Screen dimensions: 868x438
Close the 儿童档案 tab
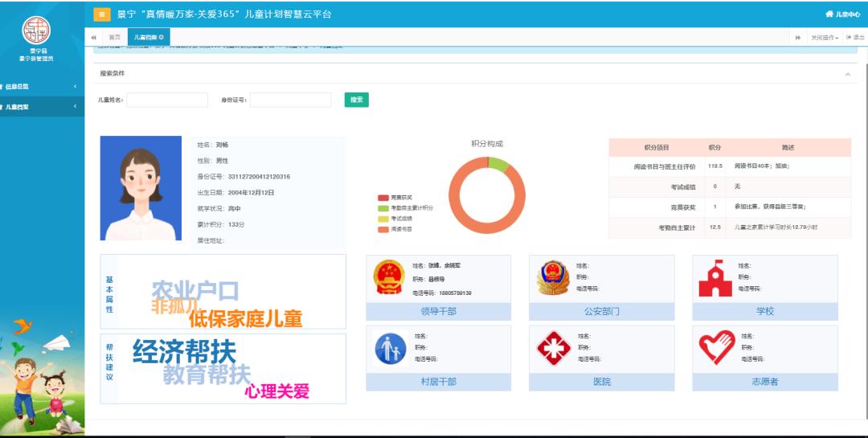click(x=162, y=38)
